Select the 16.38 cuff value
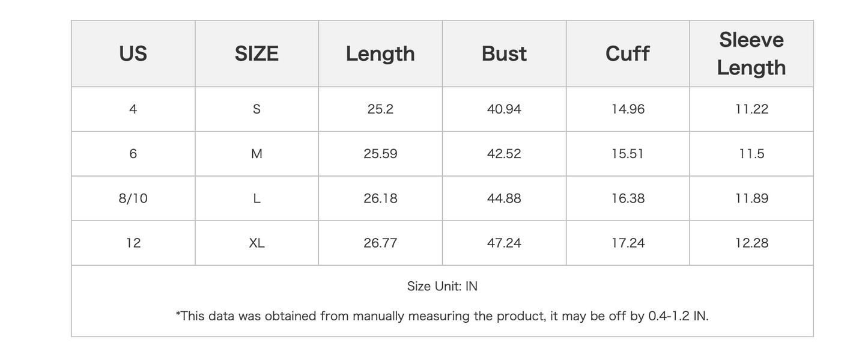The width and height of the screenshot is (868, 360). (628, 198)
